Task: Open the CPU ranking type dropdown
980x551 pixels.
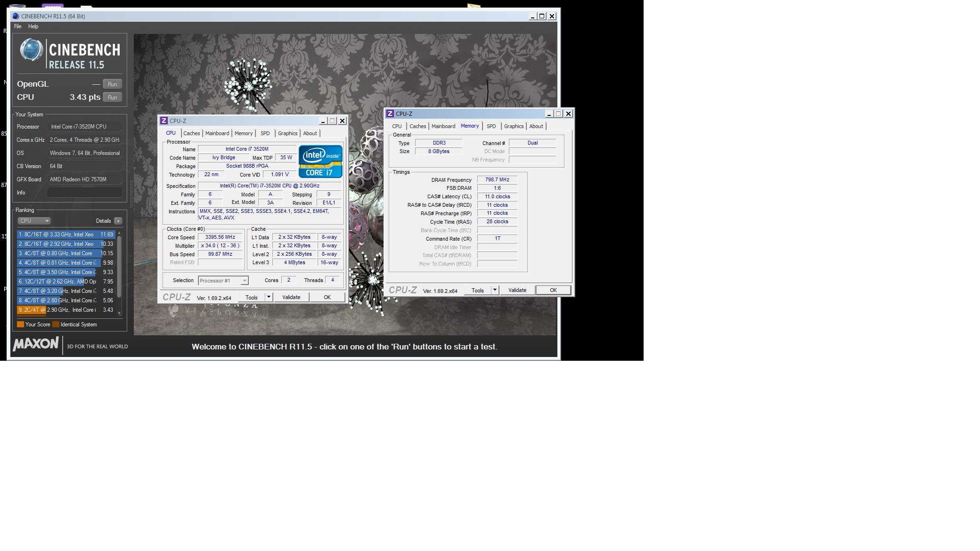Action: [34, 221]
